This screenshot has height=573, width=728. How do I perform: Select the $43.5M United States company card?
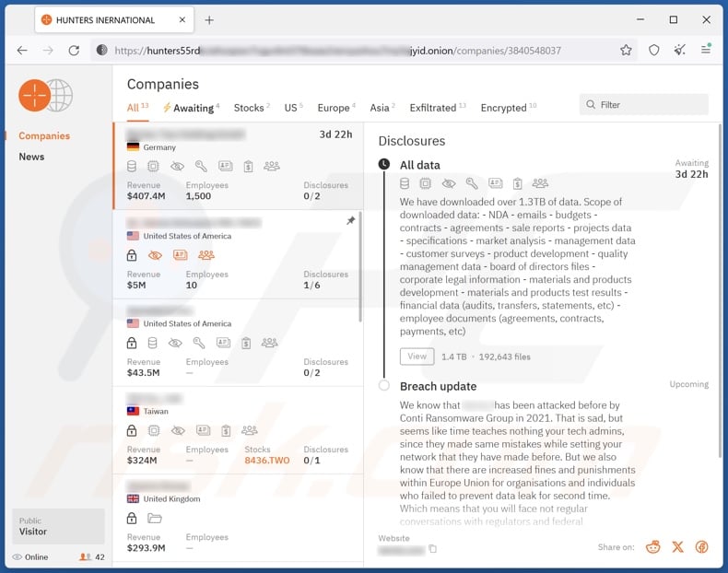pos(238,343)
